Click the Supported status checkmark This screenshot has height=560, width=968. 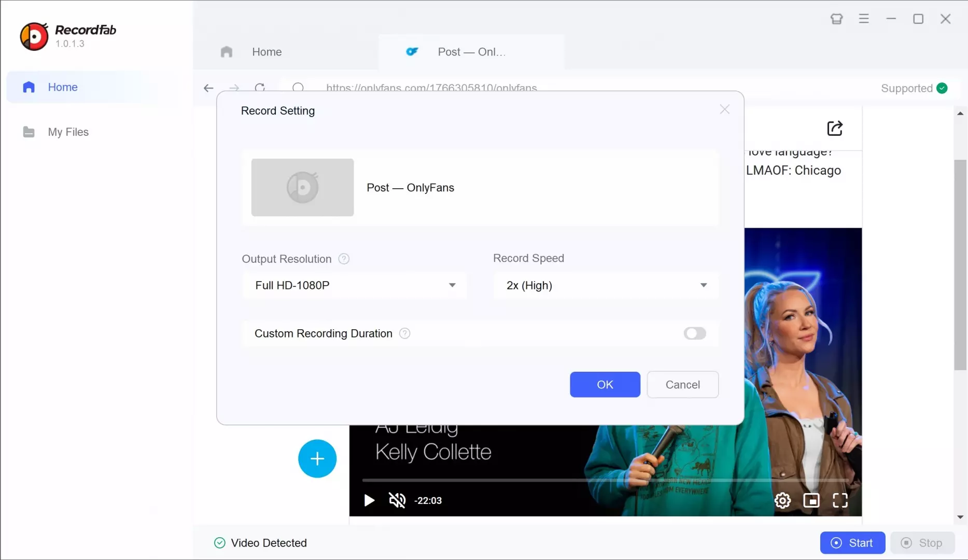pyautogui.click(x=942, y=88)
